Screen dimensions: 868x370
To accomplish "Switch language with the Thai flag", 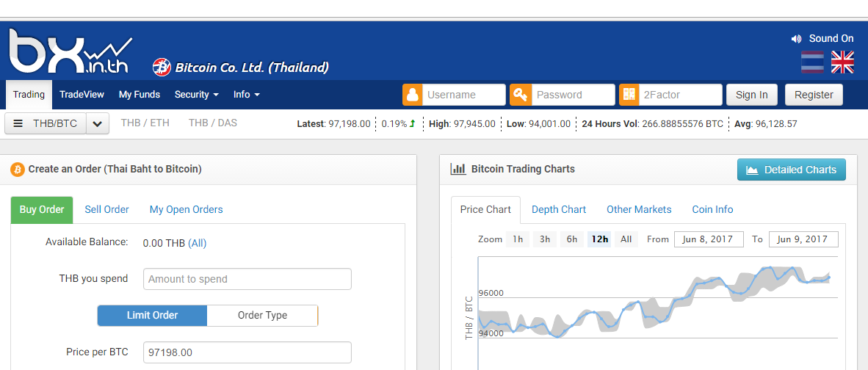I will (813, 62).
